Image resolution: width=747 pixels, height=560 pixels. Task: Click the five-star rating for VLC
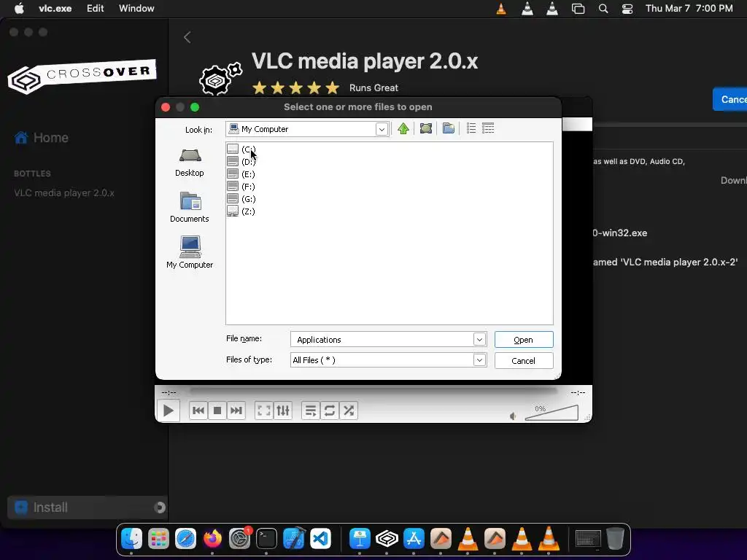click(296, 88)
